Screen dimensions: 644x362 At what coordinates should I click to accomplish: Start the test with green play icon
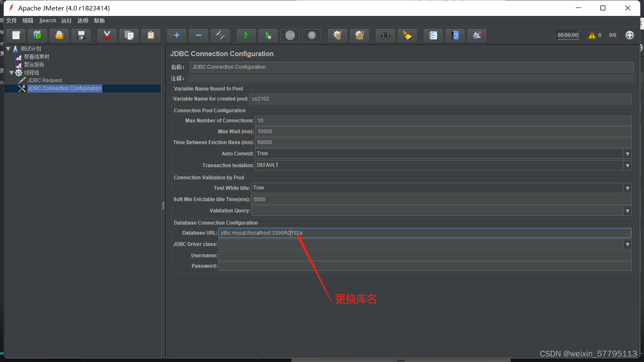pos(247,35)
